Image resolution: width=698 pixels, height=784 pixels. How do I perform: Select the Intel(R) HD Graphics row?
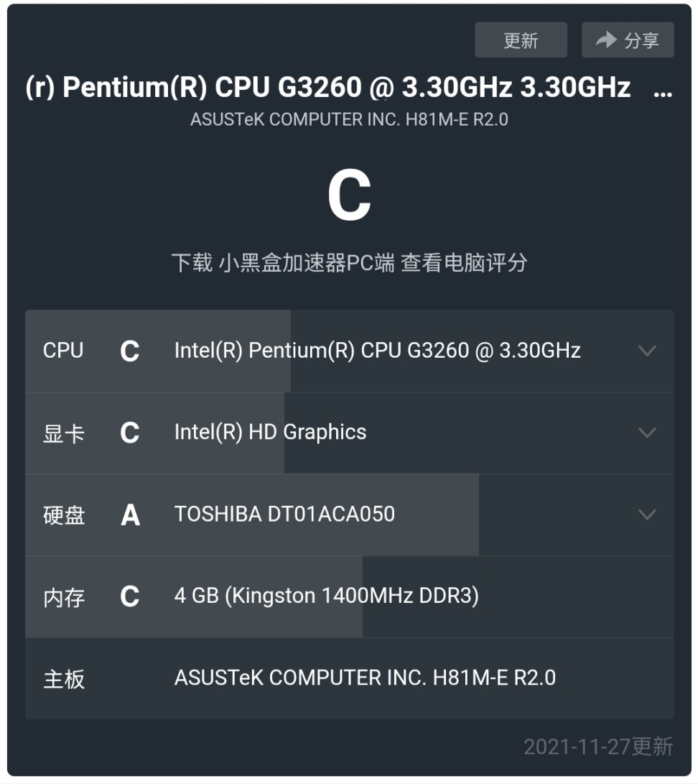pos(270,433)
